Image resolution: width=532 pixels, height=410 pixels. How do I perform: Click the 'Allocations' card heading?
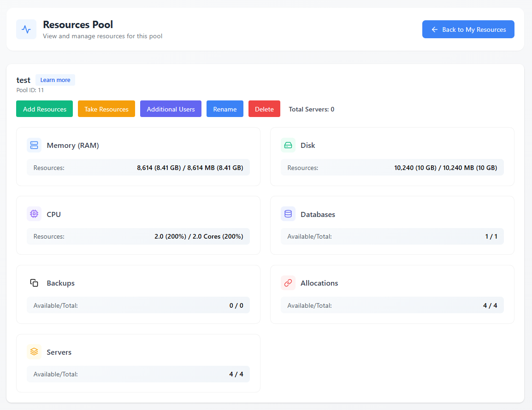point(319,283)
